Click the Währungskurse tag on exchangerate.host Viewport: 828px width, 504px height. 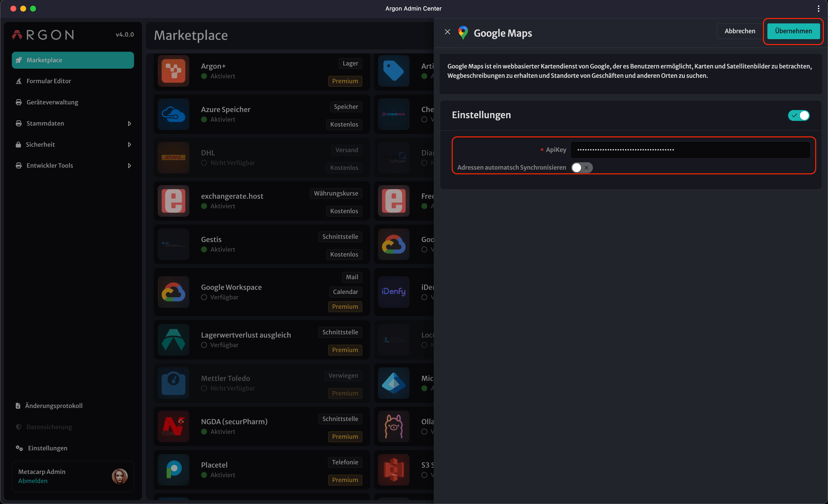point(336,194)
